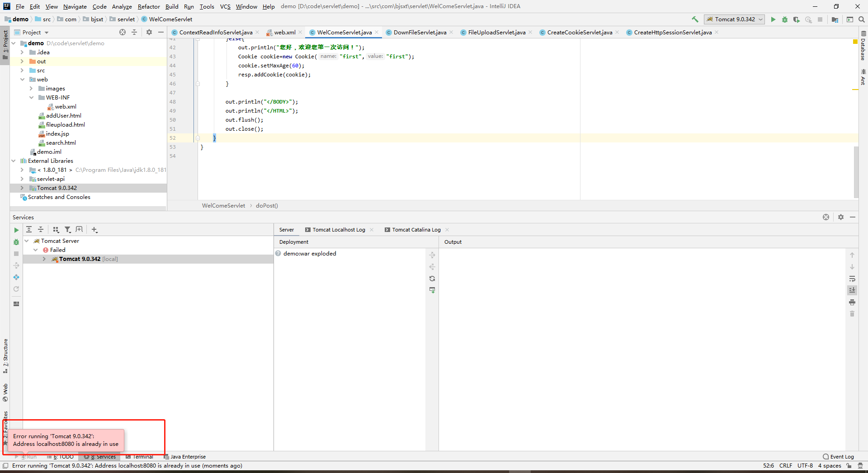
Task: Collapse the WEB-INF folder
Action: pyautogui.click(x=31, y=98)
